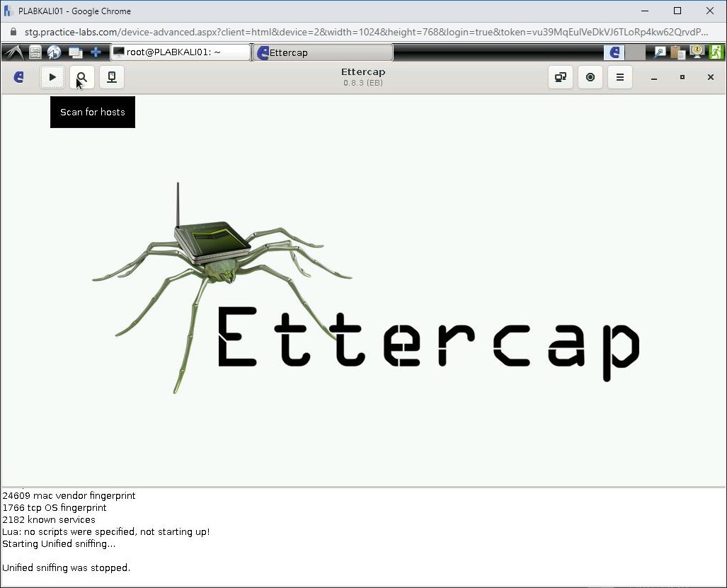Open the Ettercap hamburger menu
The width and height of the screenshot is (727, 588).
click(x=619, y=77)
